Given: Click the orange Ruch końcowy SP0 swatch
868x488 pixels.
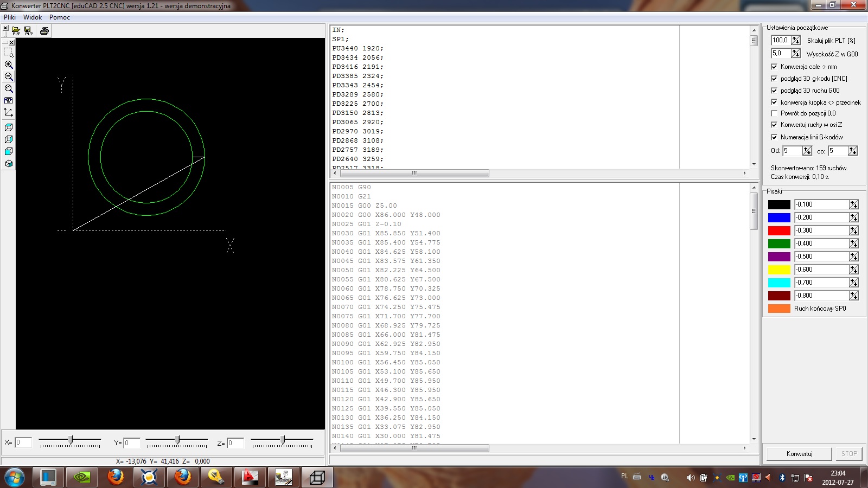Looking at the screenshot, I should [x=779, y=309].
